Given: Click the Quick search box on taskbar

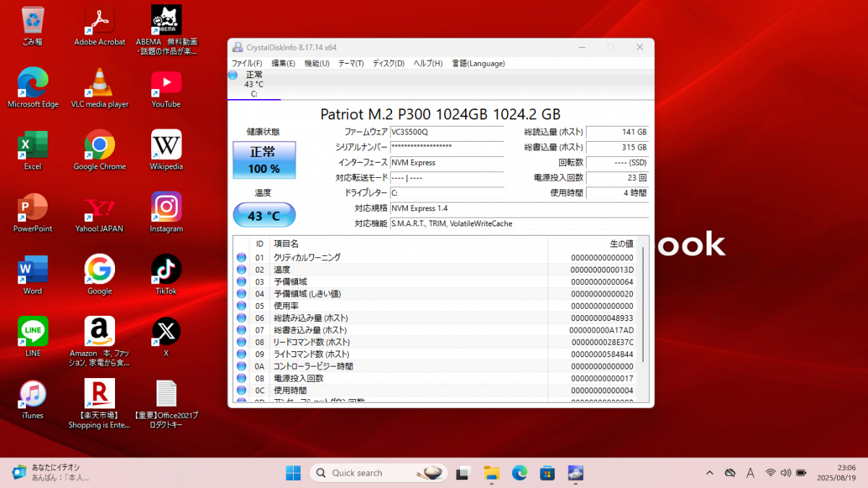Looking at the screenshot, I should pos(379,473).
